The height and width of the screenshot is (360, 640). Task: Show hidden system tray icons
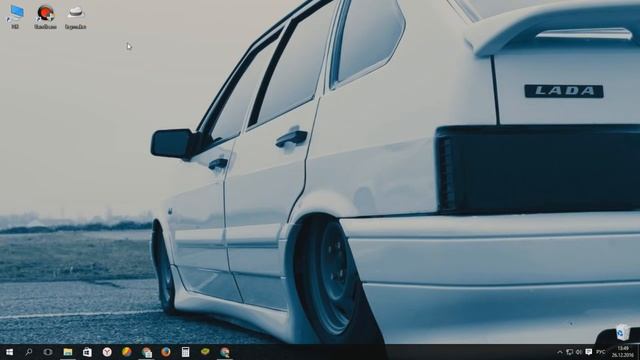(x=560, y=352)
